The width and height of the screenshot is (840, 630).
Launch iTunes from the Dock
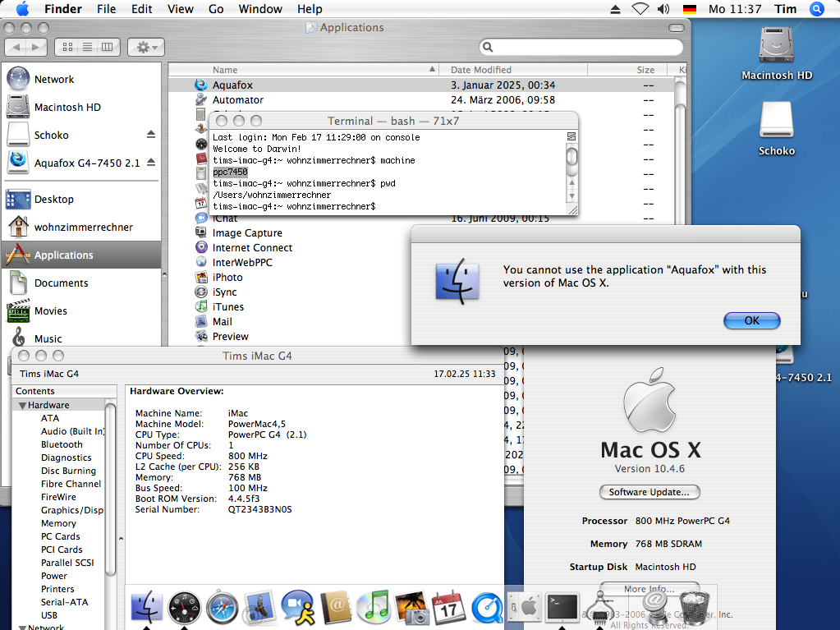click(x=374, y=608)
